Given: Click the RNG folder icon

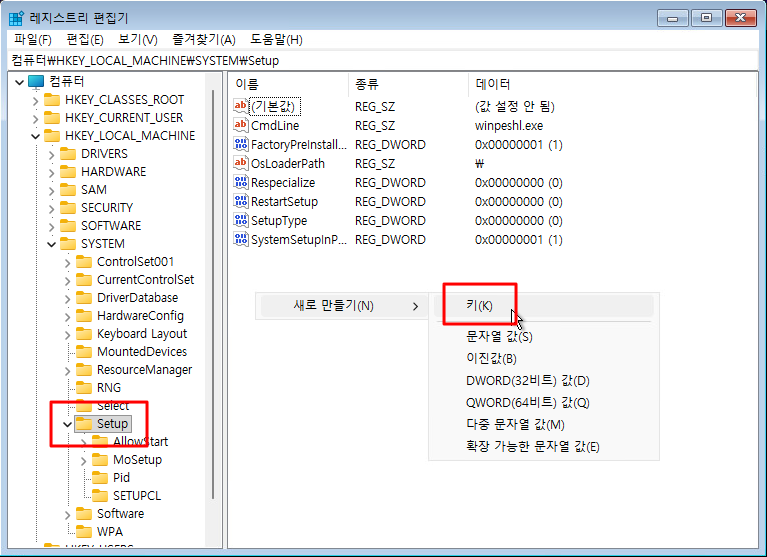Looking at the screenshot, I should pos(84,388).
